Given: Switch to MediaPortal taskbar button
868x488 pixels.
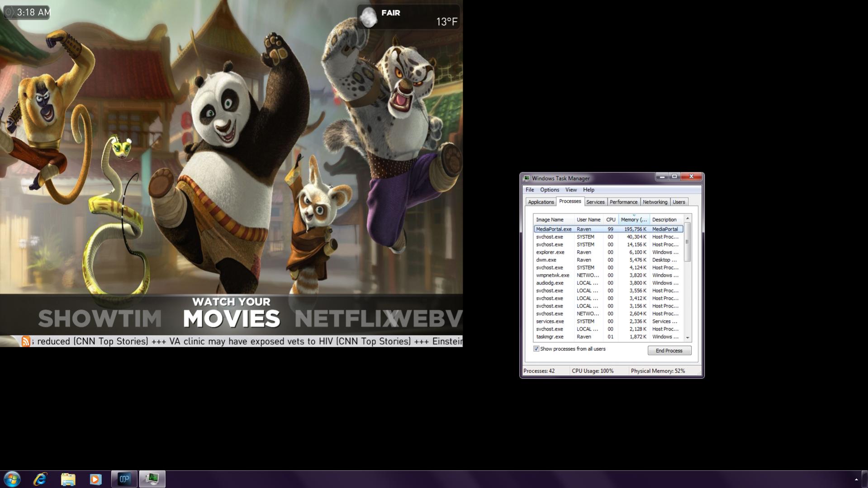Looking at the screenshot, I should (124, 479).
